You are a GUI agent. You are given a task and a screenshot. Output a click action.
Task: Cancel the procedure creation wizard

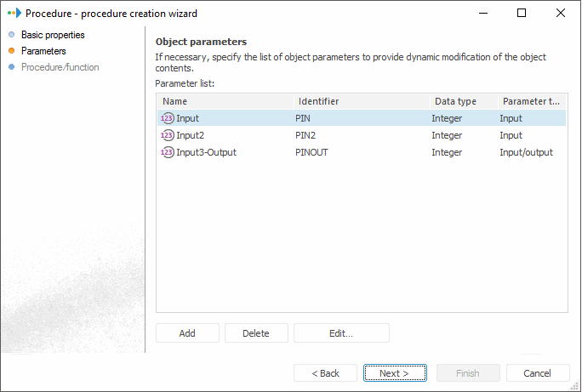tap(538, 373)
